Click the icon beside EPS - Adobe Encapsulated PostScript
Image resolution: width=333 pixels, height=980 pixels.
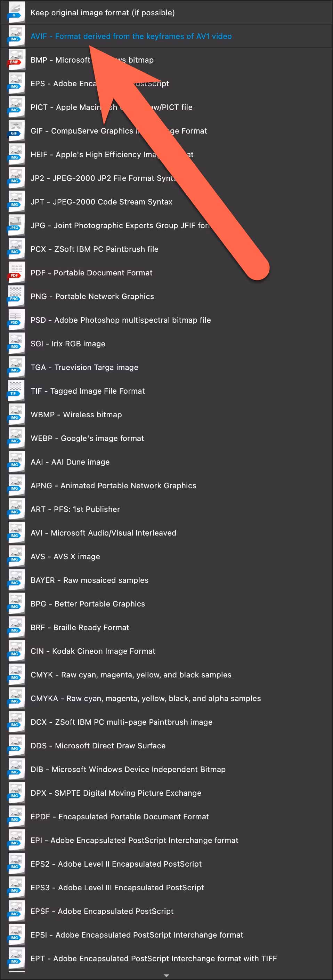point(16,83)
